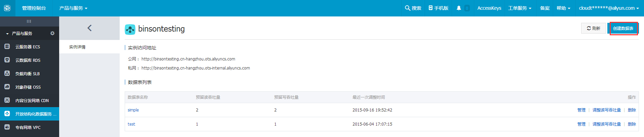Click 云服务器 ECS icon
The height and width of the screenshot is (137, 644).
[7, 46]
